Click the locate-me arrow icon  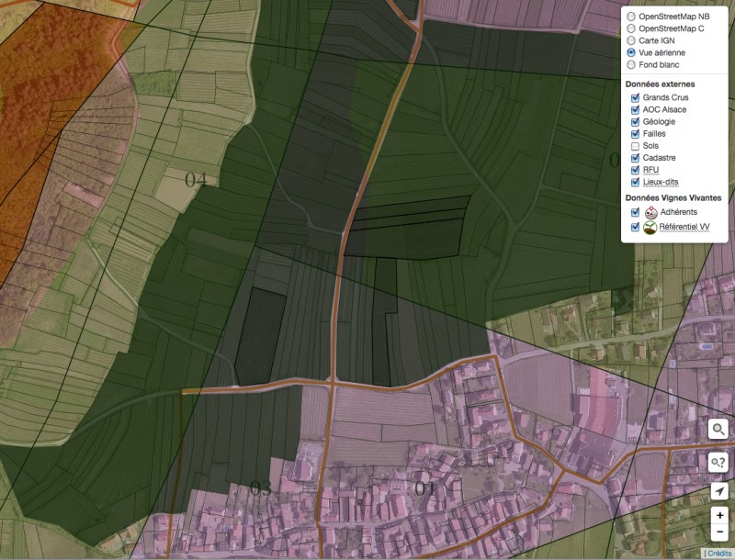tap(719, 492)
